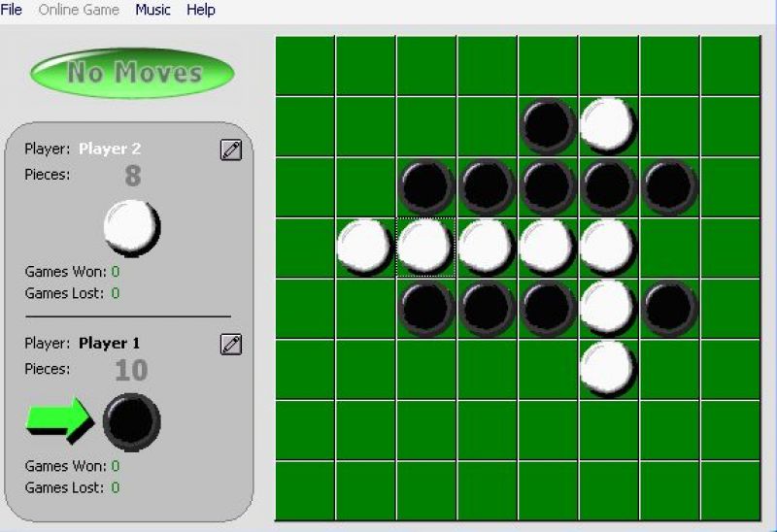Click leftmost black piece in third row
Viewport: 777px width, 532px height.
(x=425, y=186)
